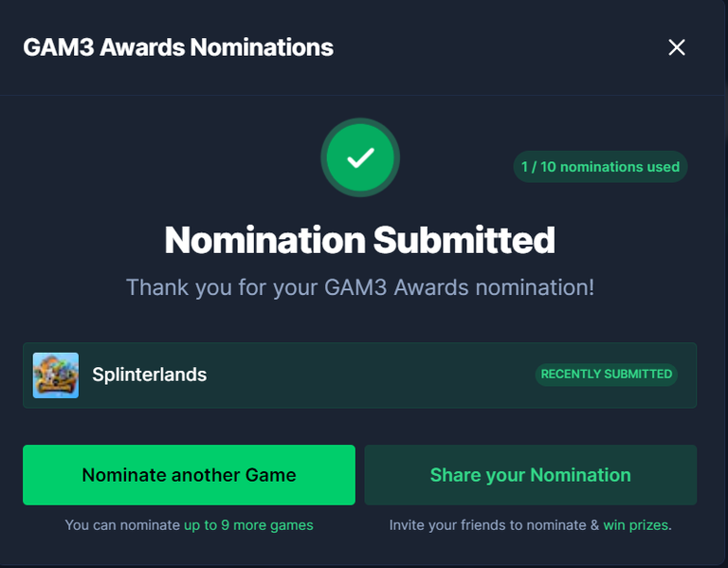
Task: Click the thank you message text
Action: click(360, 287)
